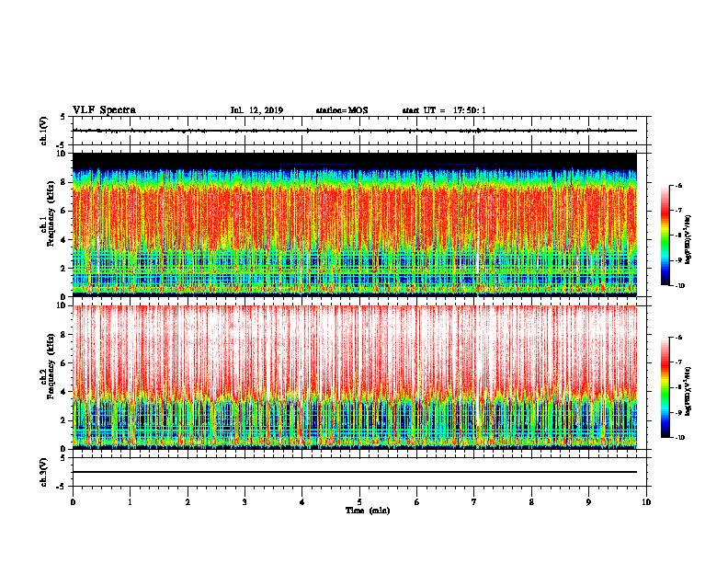This screenshot has height=563, width=728.
Task: Click the upper color scale bar beside ch.1
Action: pyautogui.click(x=665, y=236)
